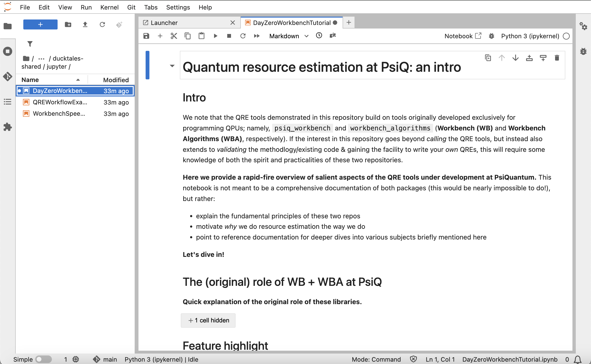Click the Git clone repository icon
Viewport: 591px width, 364px height.
119,24
